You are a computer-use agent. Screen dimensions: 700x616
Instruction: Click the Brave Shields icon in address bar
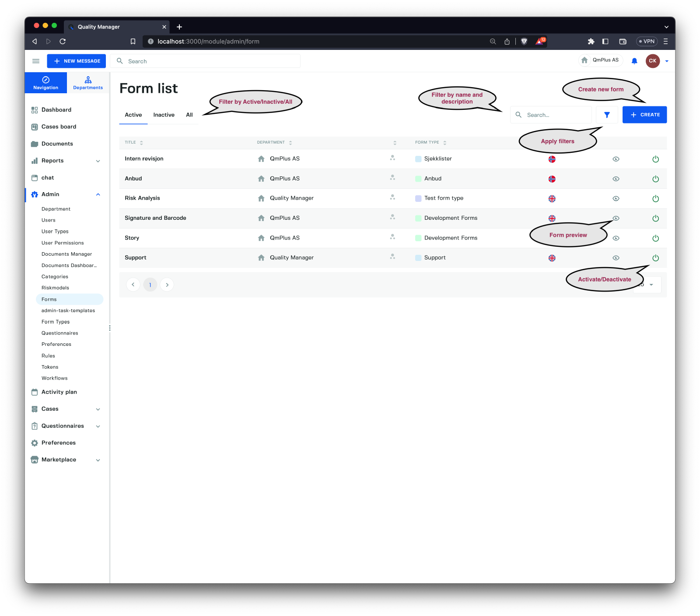pos(524,42)
